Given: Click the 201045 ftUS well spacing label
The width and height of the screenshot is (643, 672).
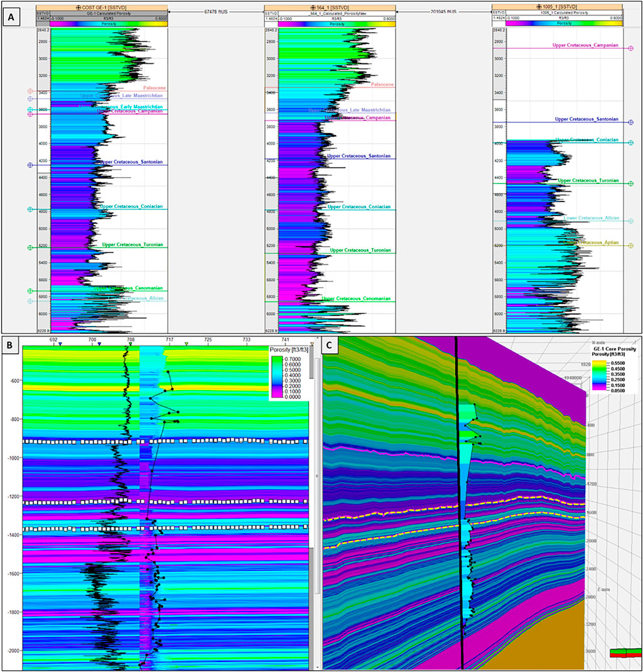Looking at the screenshot, I should [443, 11].
